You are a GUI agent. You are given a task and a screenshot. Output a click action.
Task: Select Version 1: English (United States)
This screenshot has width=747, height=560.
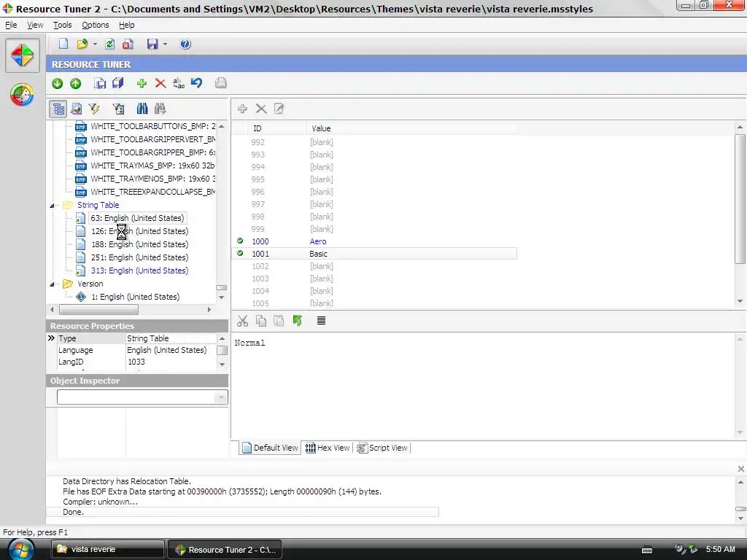[135, 297]
